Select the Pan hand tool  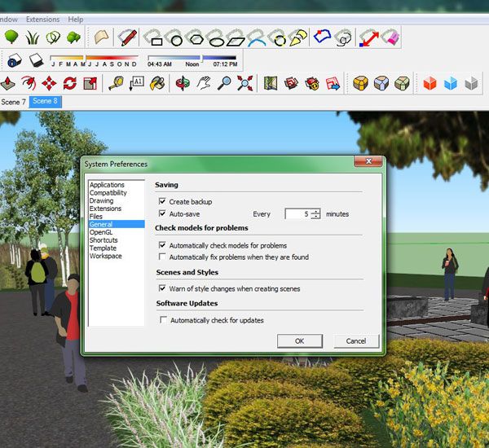204,83
